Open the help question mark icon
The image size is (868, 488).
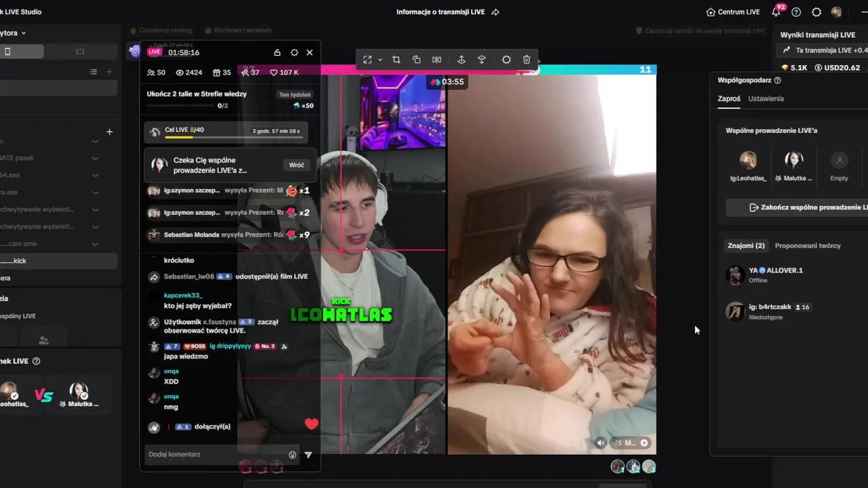click(796, 12)
